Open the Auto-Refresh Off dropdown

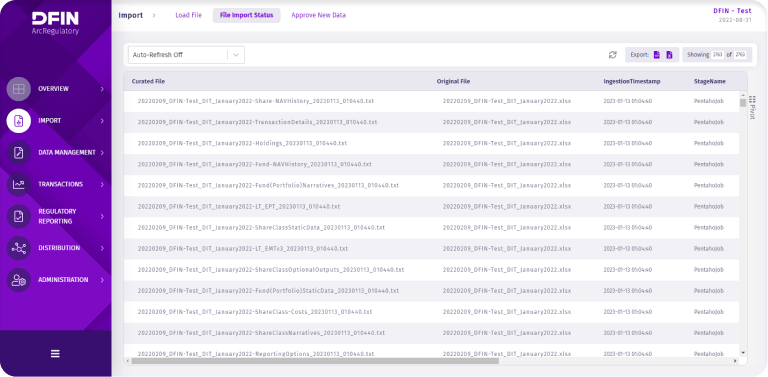[186, 55]
